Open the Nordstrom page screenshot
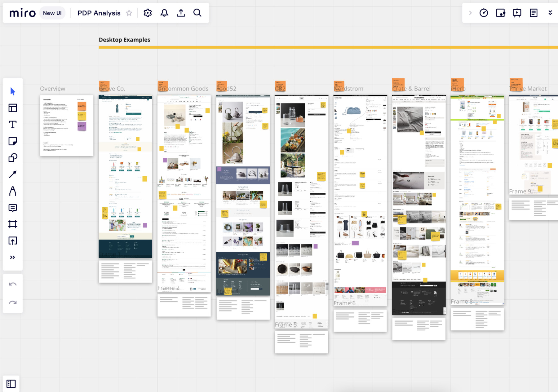The width and height of the screenshot is (558, 392). tap(360, 200)
